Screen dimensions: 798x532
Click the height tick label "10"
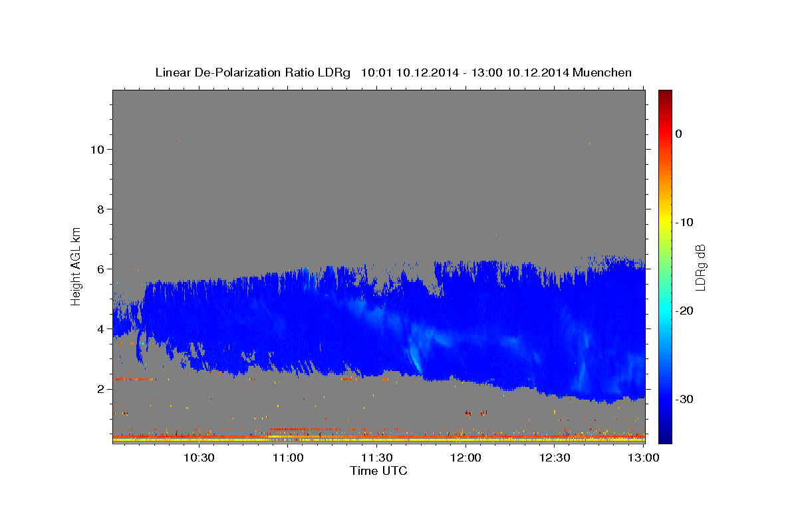[x=96, y=149]
